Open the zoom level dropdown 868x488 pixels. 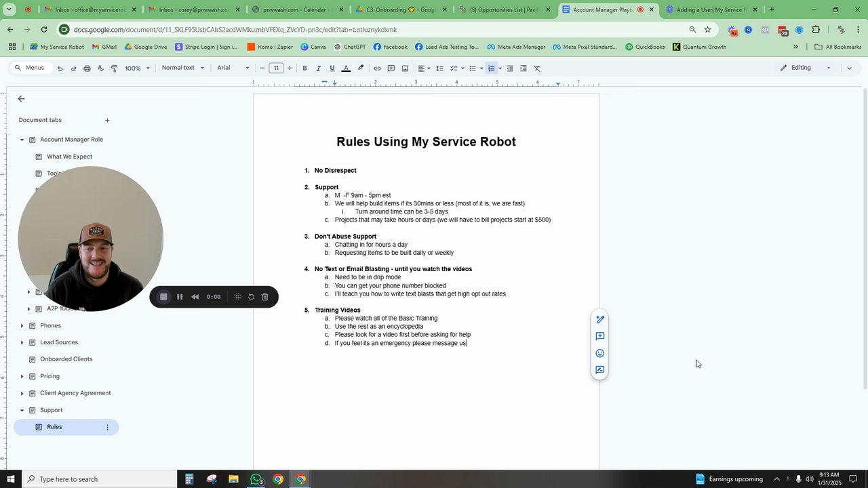pyautogui.click(x=137, y=68)
